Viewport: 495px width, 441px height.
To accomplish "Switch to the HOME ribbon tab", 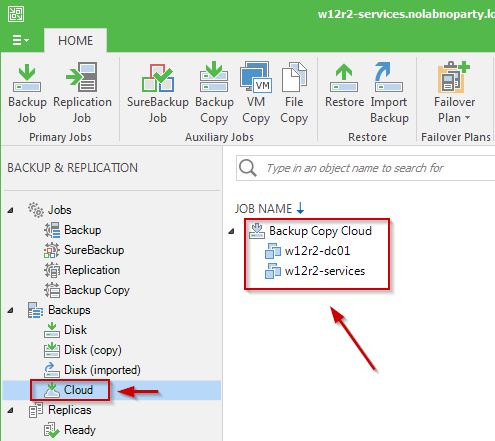I will pos(75,41).
